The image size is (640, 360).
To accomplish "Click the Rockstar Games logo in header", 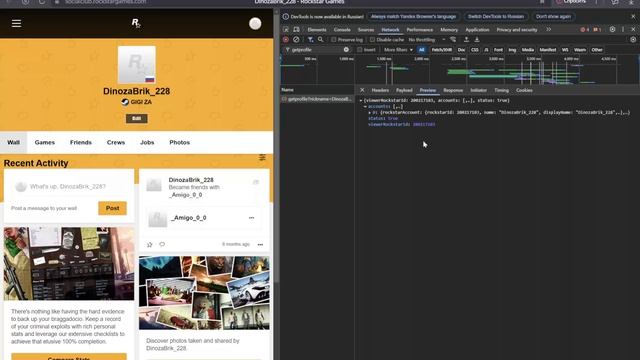I will pyautogui.click(x=136, y=23).
